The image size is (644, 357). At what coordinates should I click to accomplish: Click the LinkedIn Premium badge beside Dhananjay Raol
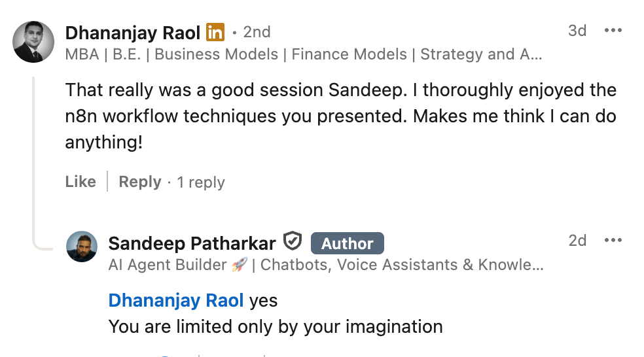point(215,32)
